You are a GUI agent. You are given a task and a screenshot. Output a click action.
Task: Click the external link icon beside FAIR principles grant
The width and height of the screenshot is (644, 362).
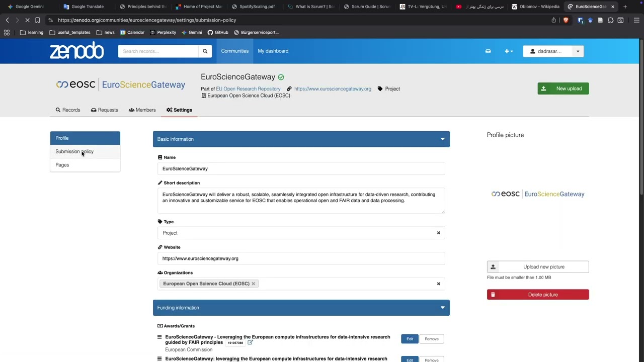coord(250,342)
